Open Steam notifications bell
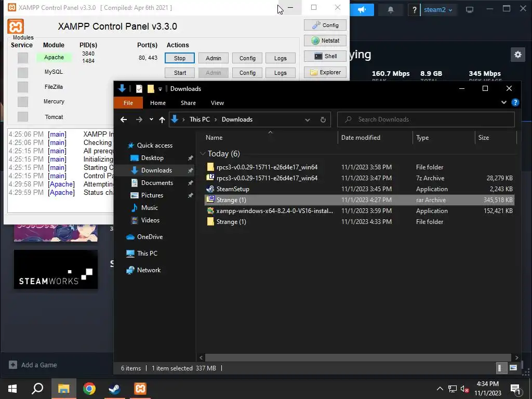532x399 pixels. 391,9
